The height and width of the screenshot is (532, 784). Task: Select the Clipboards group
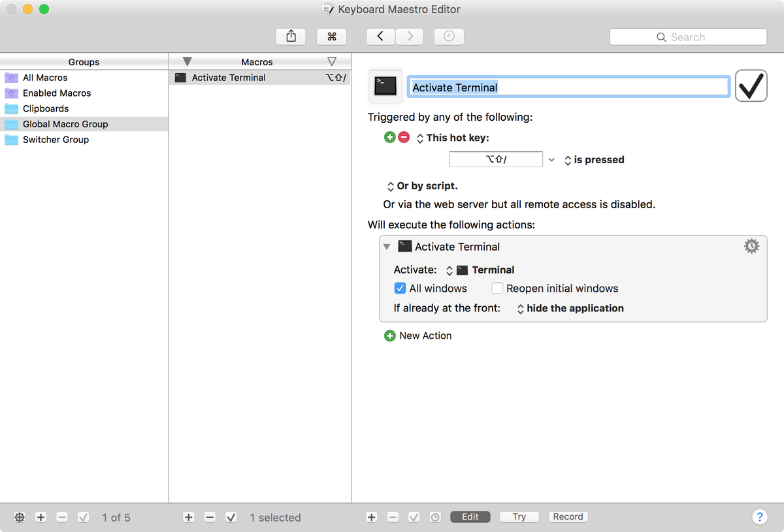(x=84, y=109)
